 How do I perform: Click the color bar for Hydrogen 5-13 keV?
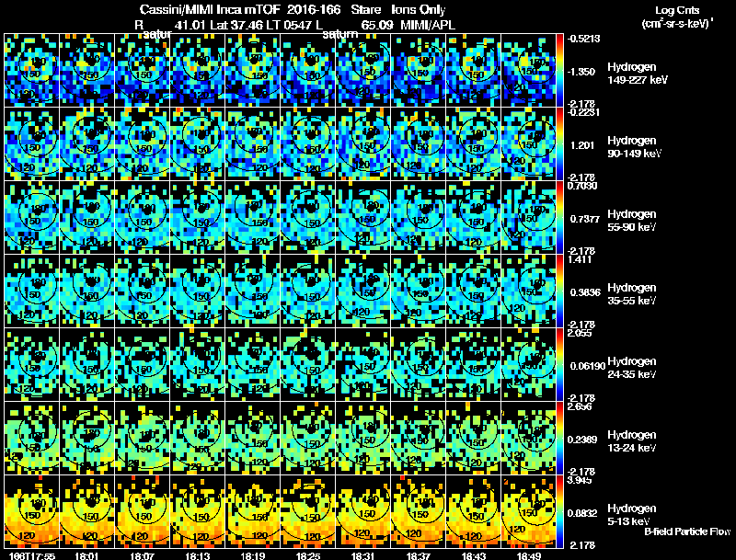point(560,512)
